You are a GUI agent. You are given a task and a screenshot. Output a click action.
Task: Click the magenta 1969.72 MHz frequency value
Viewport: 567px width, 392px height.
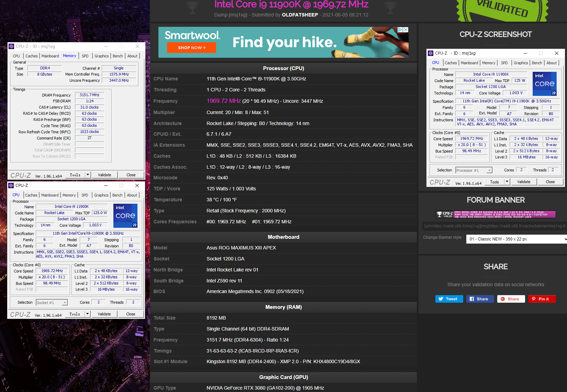pos(224,101)
